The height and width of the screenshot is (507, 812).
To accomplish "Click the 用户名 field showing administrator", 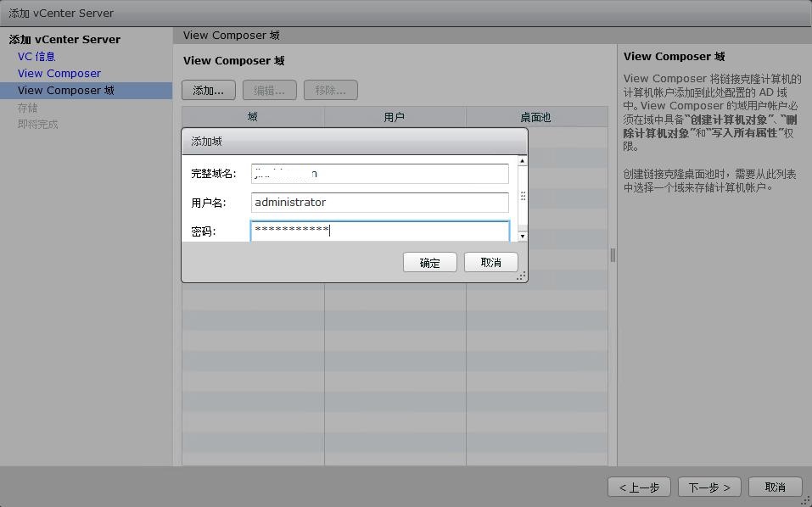I will coord(379,202).
